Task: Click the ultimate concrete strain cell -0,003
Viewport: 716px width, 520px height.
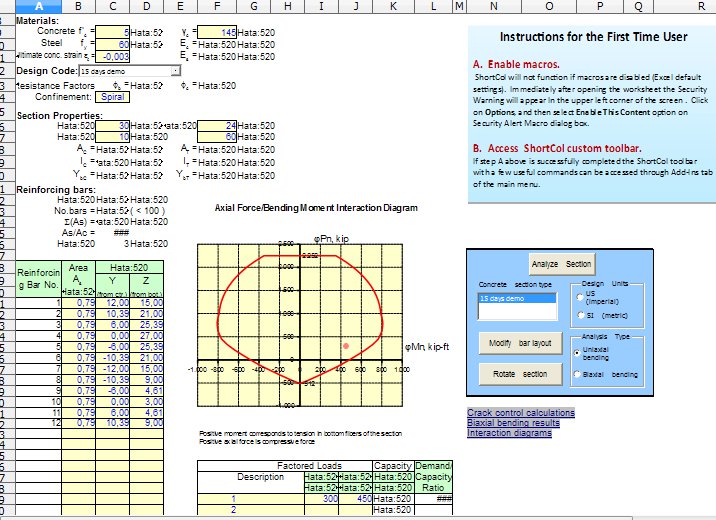Action: [x=113, y=56]
